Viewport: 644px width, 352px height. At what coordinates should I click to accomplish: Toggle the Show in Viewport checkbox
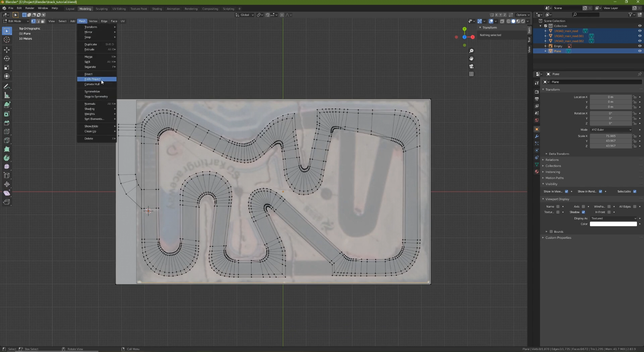(566, 191)
